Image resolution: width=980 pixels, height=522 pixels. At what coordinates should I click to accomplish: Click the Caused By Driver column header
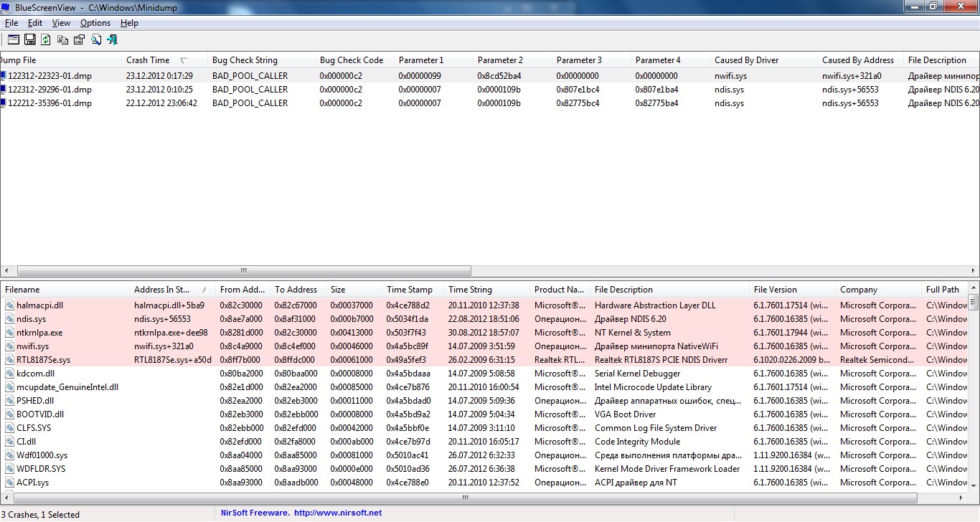(x=746, y=60)
